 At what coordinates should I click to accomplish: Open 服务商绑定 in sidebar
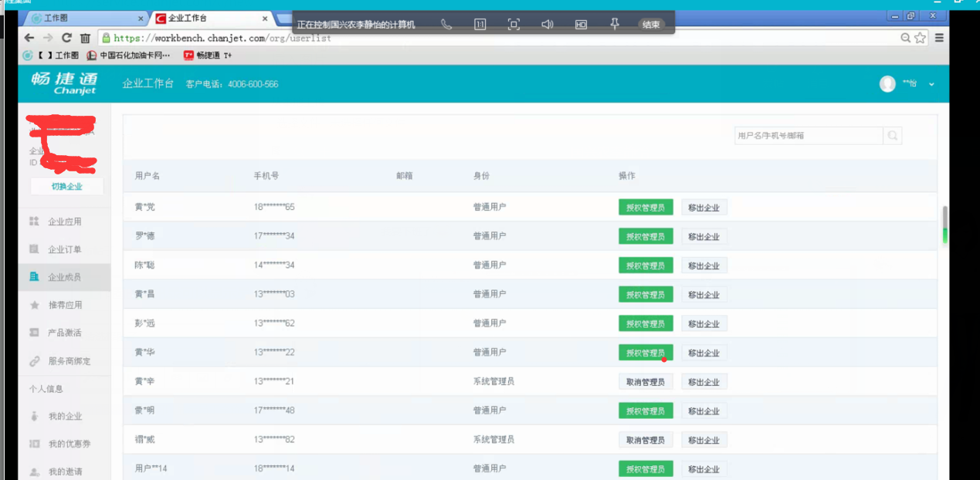tap(64, 360)
